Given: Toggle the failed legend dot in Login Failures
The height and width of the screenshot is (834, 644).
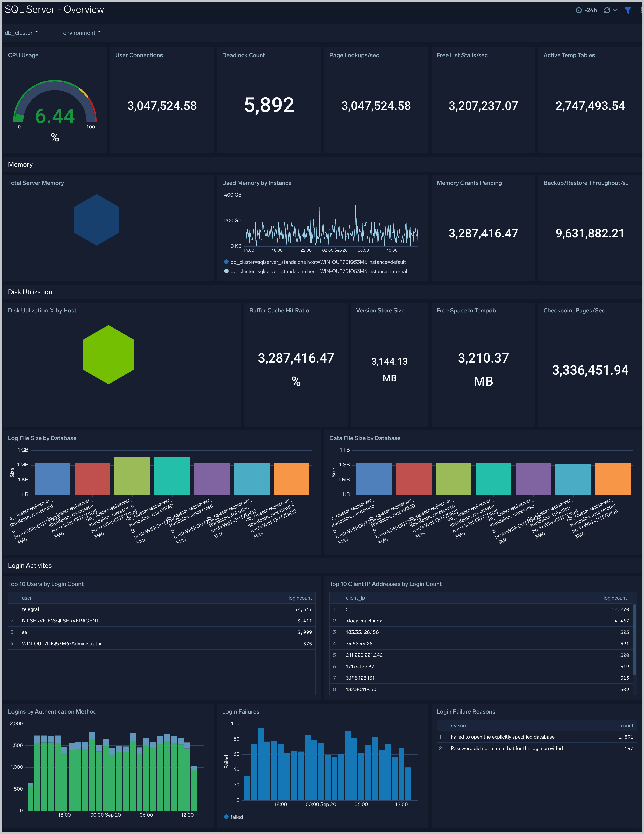Looking at the screenshot, I should 226,816.
